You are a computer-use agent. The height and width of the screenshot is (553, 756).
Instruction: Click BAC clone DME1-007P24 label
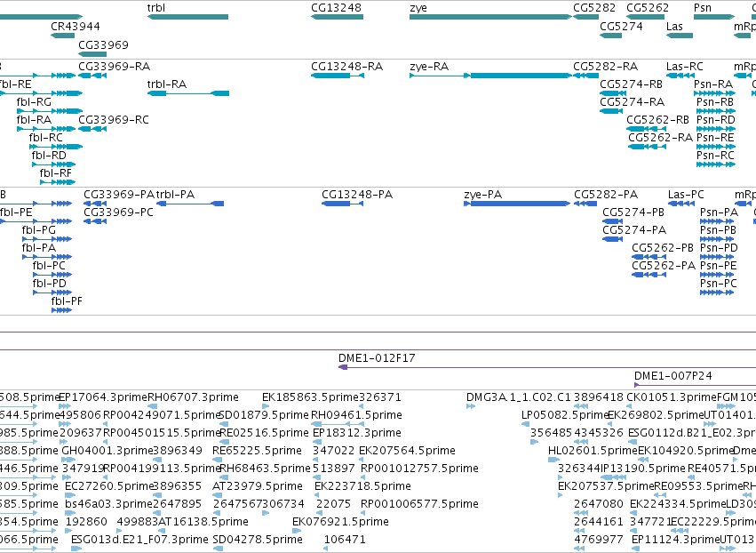[672, 376]
